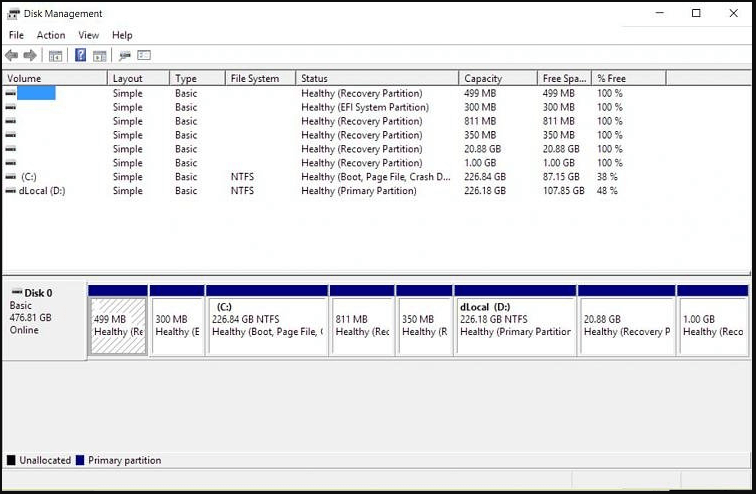The height and width of the screenshot is (494, 756).
Task: Click the Disk 0 Basic 476.81 GB label panel
Action: click(x=44, y=320)
